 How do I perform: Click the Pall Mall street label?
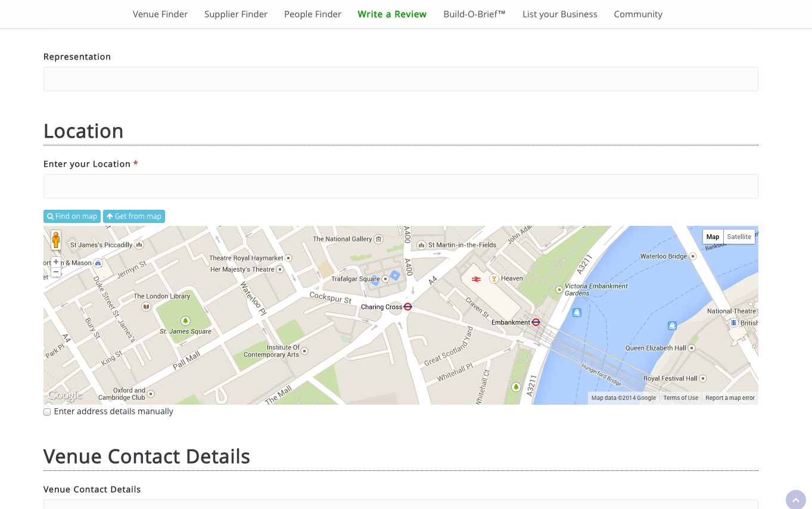[x=186, y=361]
